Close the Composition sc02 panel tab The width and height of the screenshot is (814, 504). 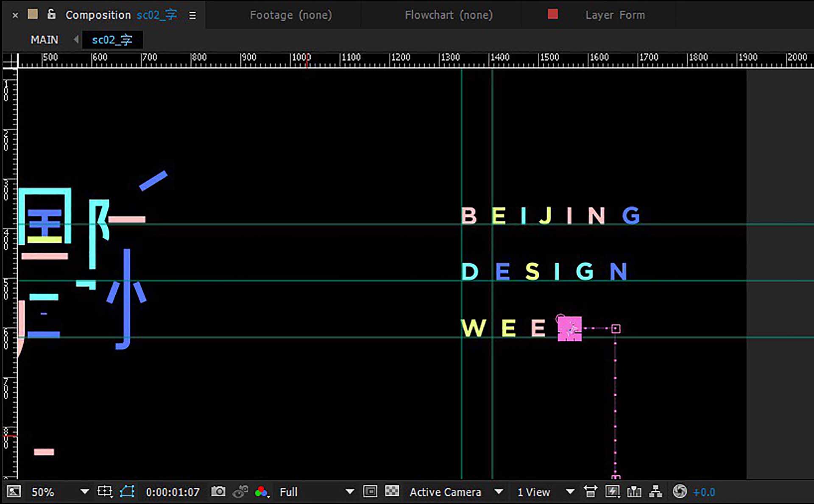(x=15, y=15)
